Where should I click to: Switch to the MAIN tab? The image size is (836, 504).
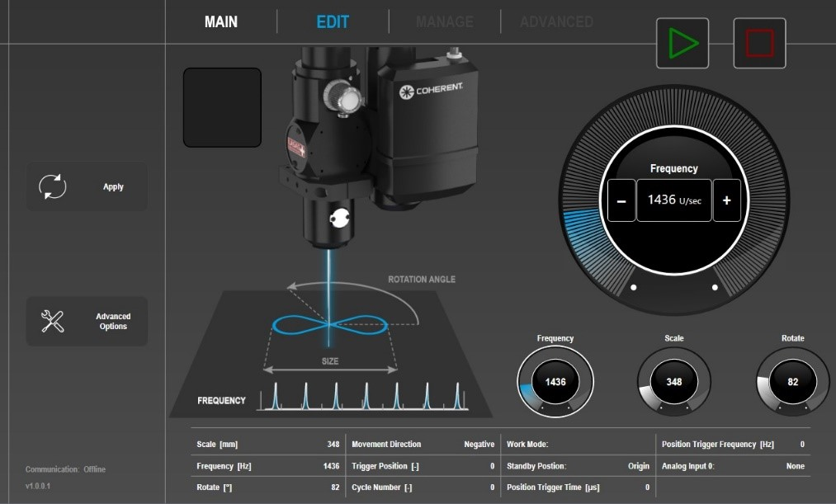[221, 22]
